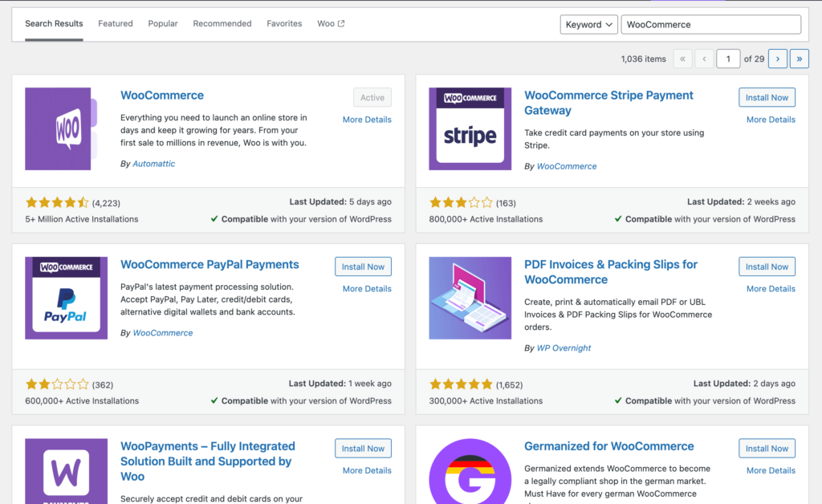Focus the plugin search field containing WooCommerce
Viewport: 822px width, 504px height.
click(x=711, y=25)
